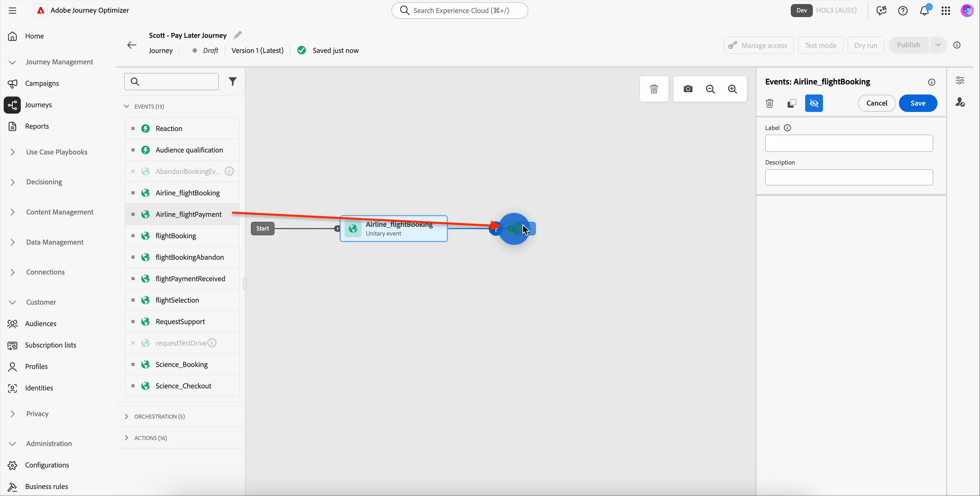Zoom out of the journey canvas
The image size is (980, 496).
(710, 89)
